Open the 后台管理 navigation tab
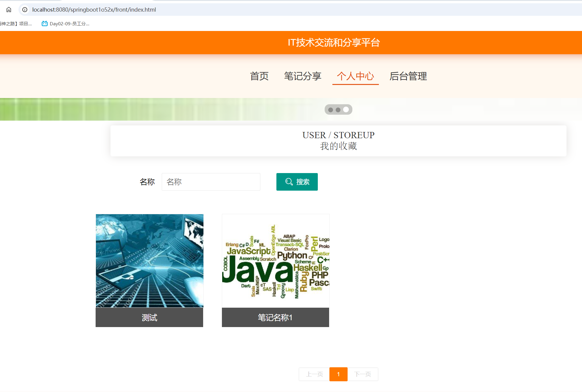Image resolution: width=582 pixels, height=392 pixels. click(408, 76)
